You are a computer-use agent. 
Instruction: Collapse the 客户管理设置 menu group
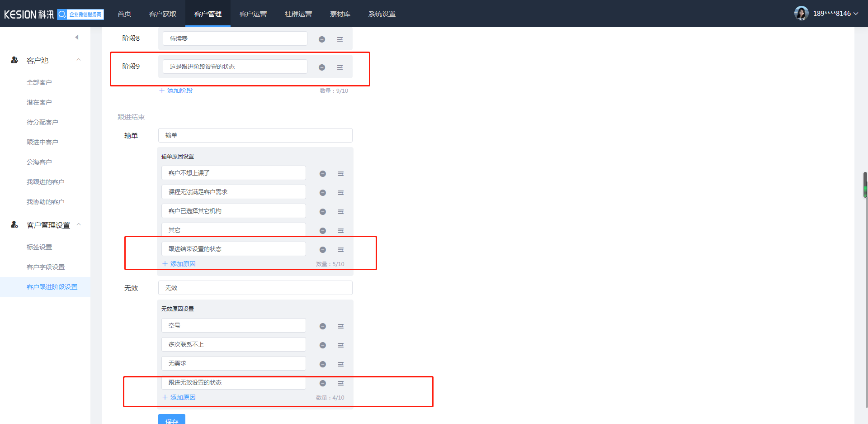[x=79, y=224]
